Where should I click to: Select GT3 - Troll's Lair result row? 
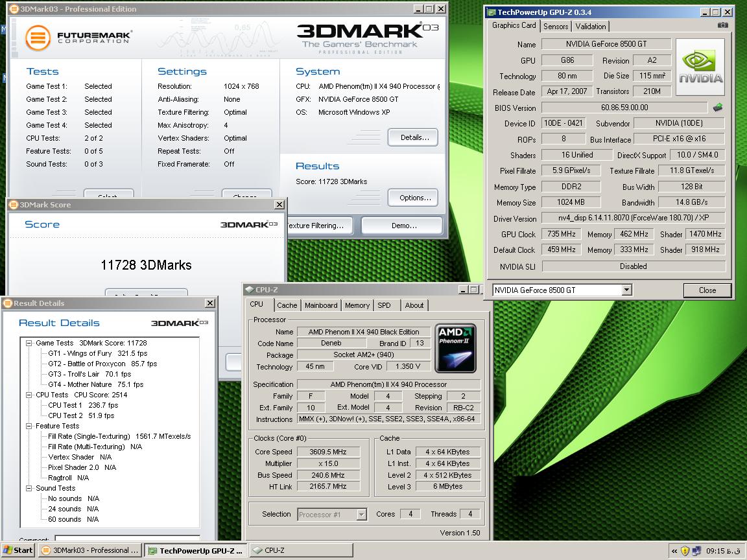click(89, 374)
